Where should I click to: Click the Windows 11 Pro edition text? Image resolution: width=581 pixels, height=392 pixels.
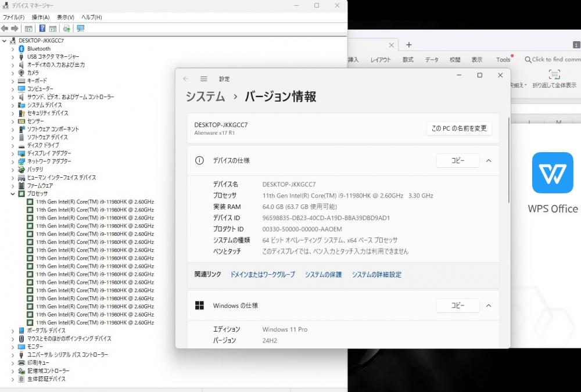click(285, 329)
